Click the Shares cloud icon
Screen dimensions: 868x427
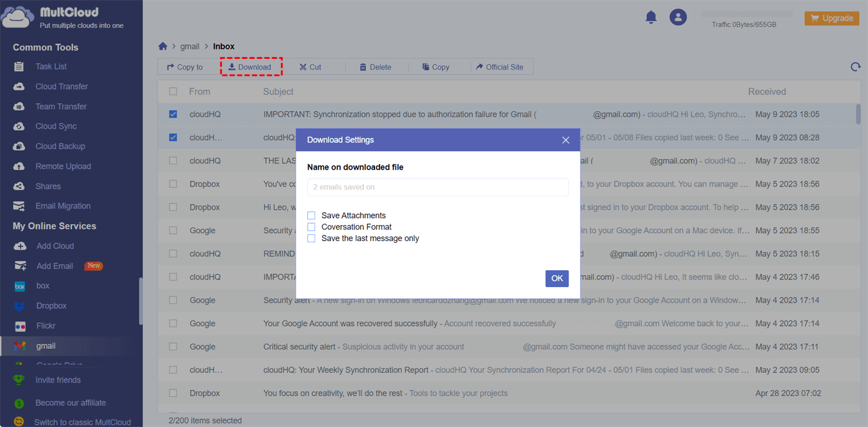(x=19, y=186)
